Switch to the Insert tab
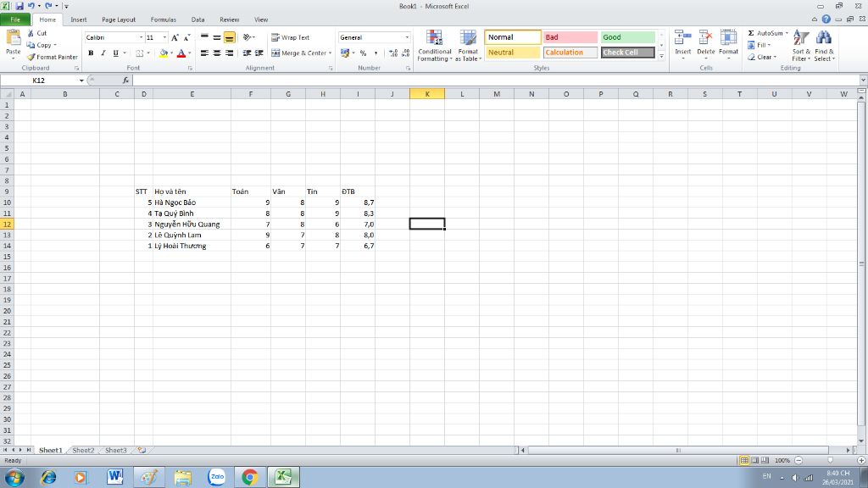The image size is (868, 488). (79, 20)
